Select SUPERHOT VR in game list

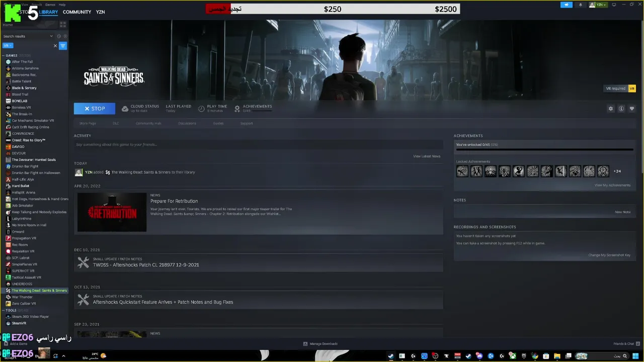click(x=23, y=271)
